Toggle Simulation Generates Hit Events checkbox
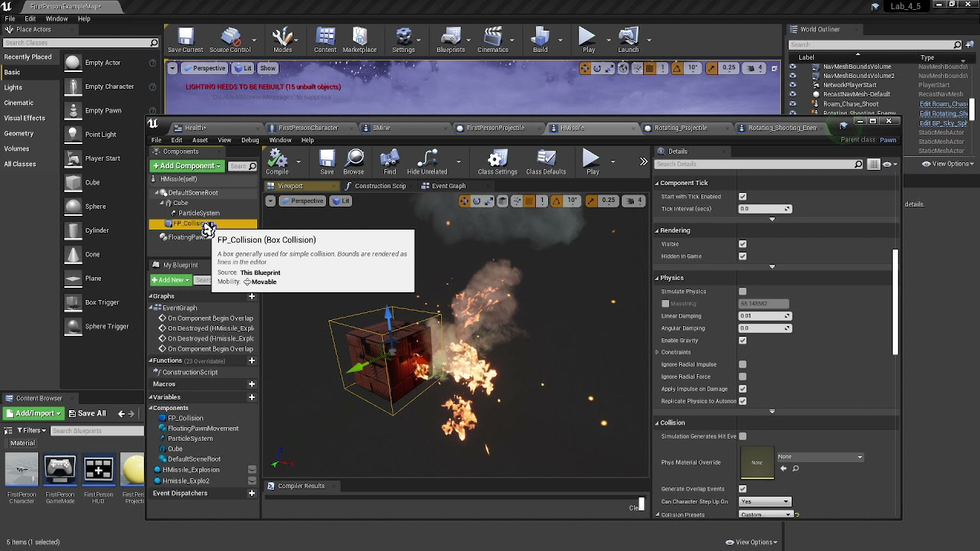This screenshot has width=980, height=551. [x=743, y=436]
